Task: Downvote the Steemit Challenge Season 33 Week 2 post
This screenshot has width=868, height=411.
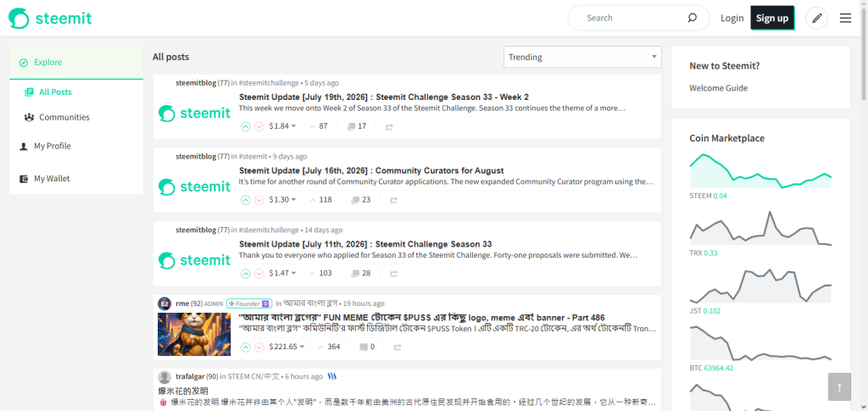Action: 259,126
